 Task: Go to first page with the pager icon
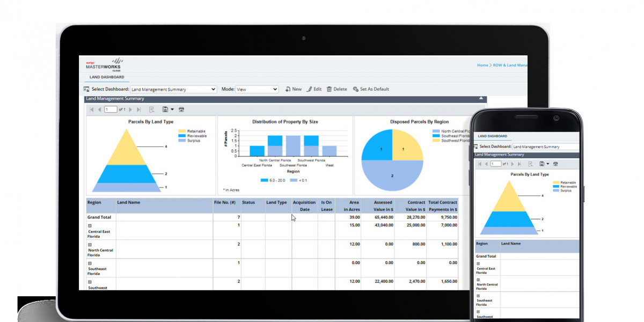[x=91, y=109]
